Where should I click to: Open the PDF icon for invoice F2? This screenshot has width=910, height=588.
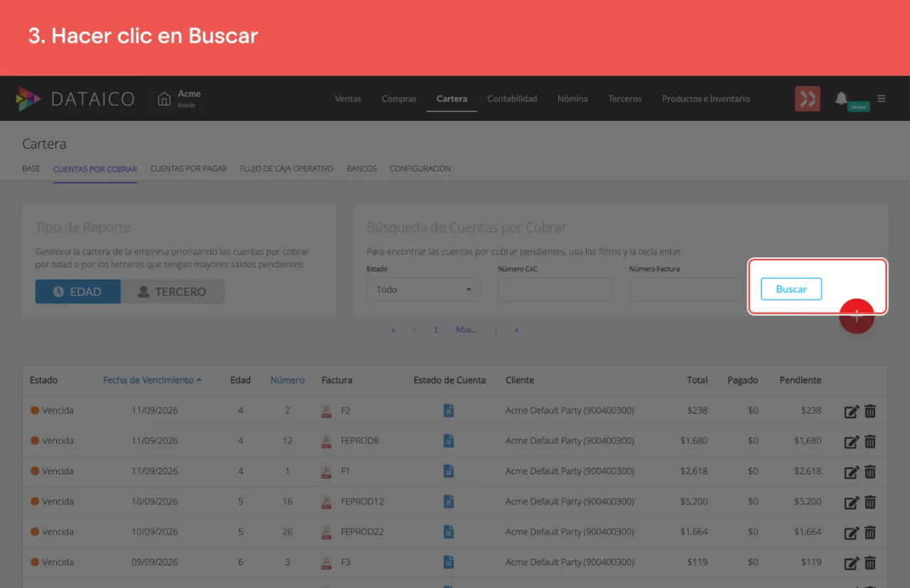[326, 411]
